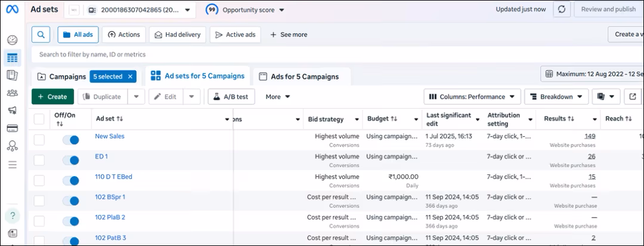Image resolution: width=644 pixels, height=246 pixels.
Task: Sort by the Off/On column header
Action: point(65,119)
